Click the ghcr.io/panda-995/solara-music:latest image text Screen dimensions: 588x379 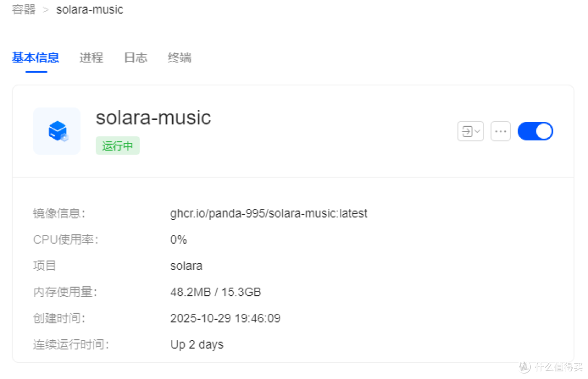pos(269,214)
